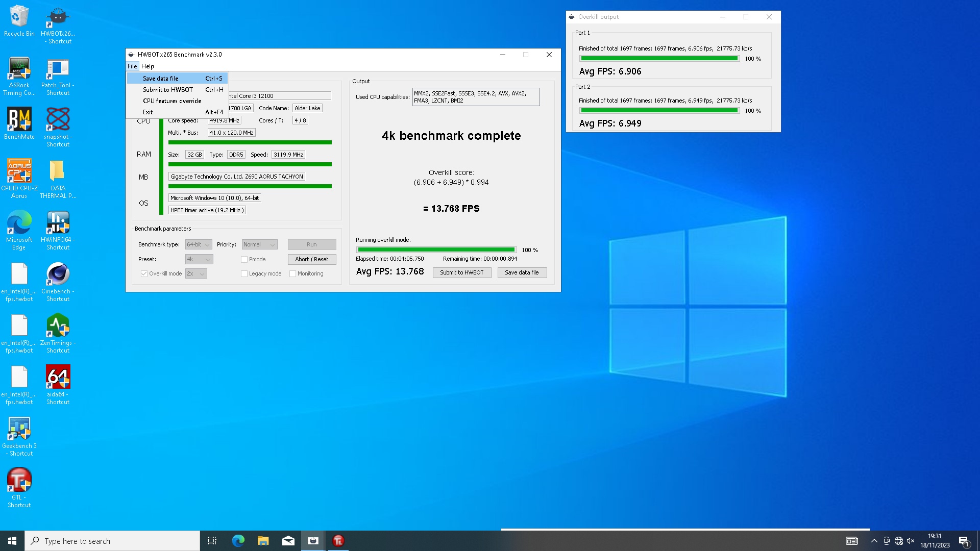
Task: Click the taskbar clock showing 19:31
Action: tap(935, 541)
